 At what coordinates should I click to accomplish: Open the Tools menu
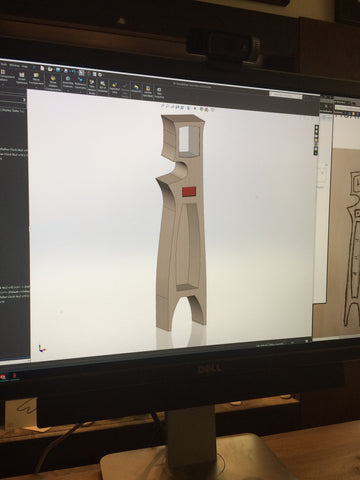(x=4, y=64)
